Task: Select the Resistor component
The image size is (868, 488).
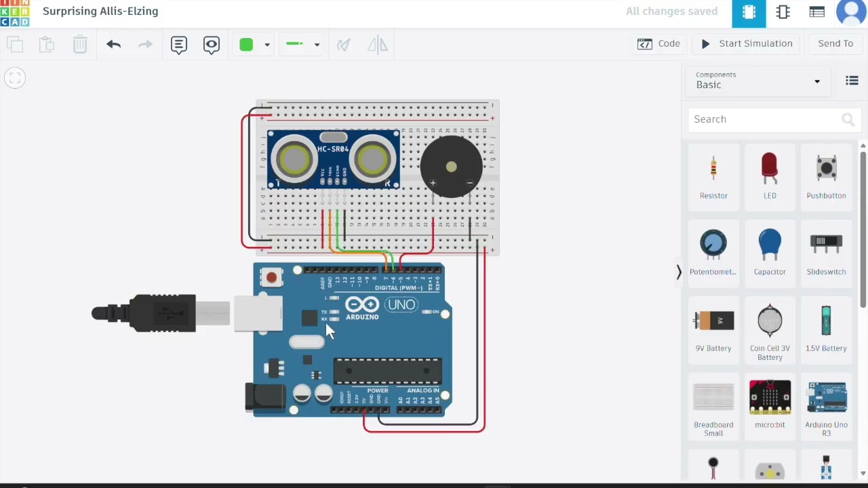Action: pyautogui.click(x=713, y=176)
